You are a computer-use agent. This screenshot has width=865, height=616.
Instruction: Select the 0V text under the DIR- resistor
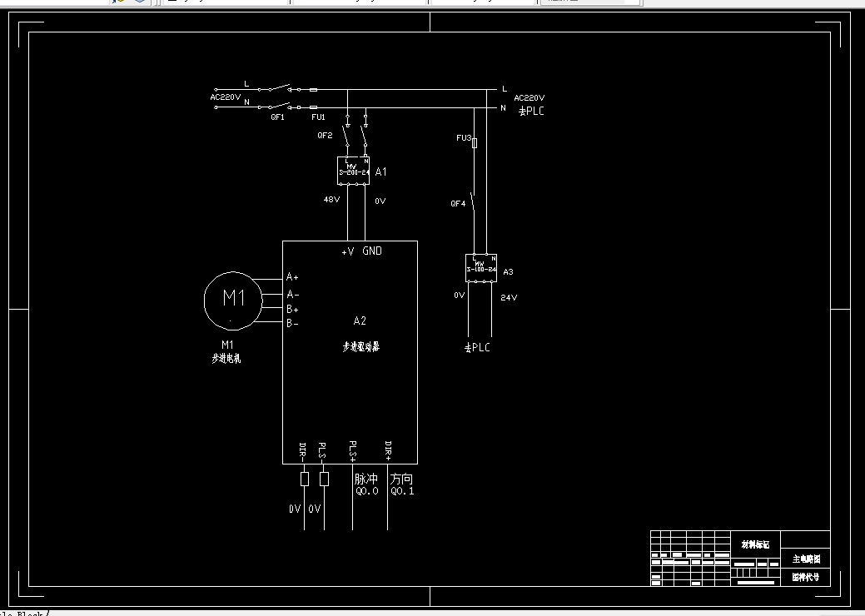pyautogui.click(x=295, y=509)
